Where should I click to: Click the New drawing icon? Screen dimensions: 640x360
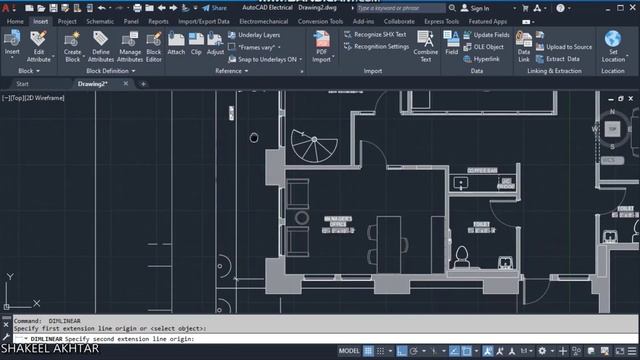pyautogui.click(x=29, y=8)
